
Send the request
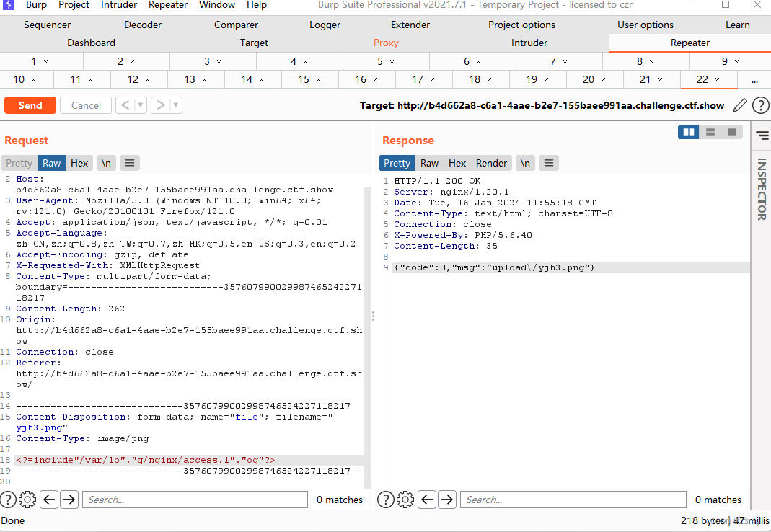pyautogui.click(x=30, y=105)
